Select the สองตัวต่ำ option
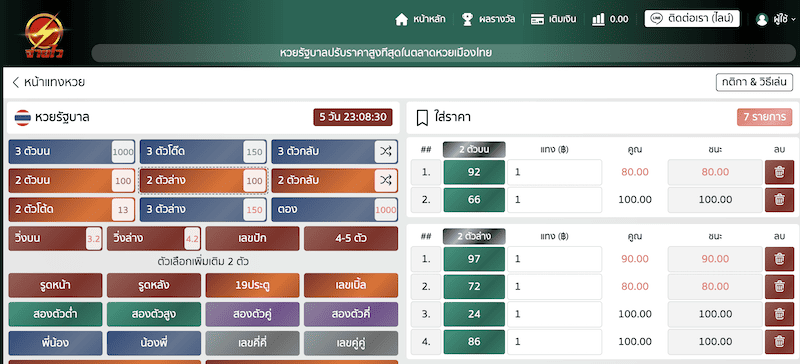This screenshot has width=800, height=364. coord(55,314)
